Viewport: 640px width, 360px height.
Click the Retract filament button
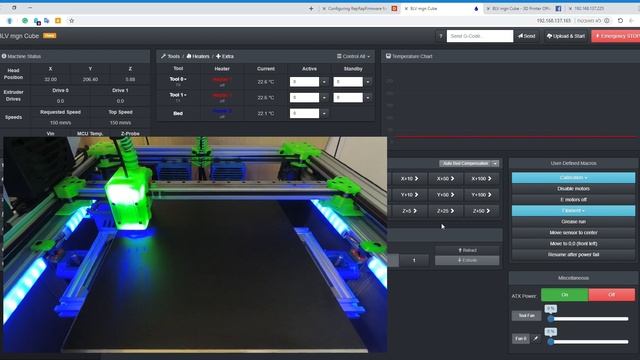[467, 250]
